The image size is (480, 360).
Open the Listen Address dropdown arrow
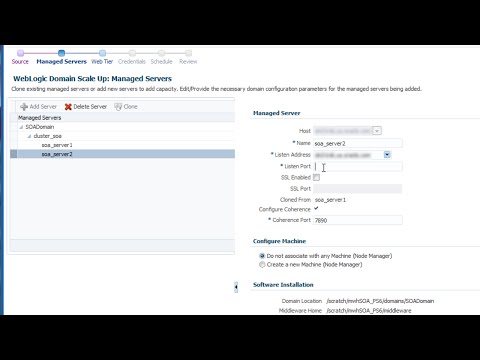click(x=387, y=154)
